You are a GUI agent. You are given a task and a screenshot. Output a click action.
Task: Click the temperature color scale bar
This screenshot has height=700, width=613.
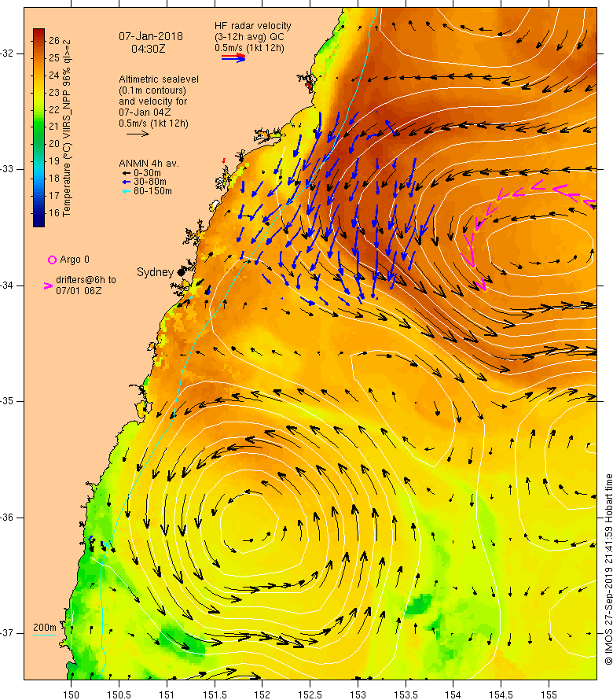click(x=39, y=127)
